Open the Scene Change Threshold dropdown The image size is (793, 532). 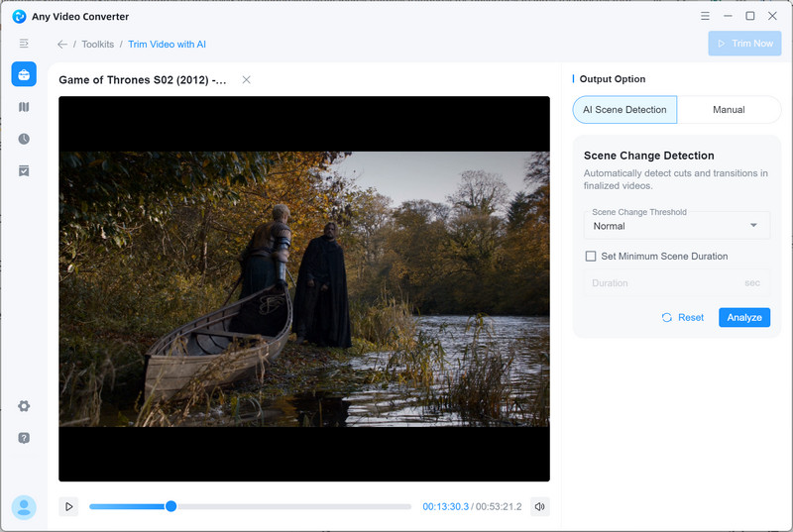[677, 225]
